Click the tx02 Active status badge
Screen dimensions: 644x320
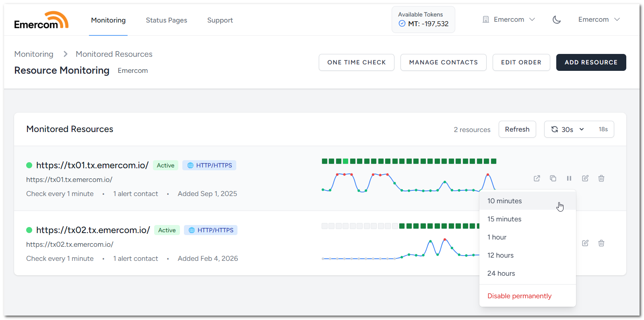(167, 230)
